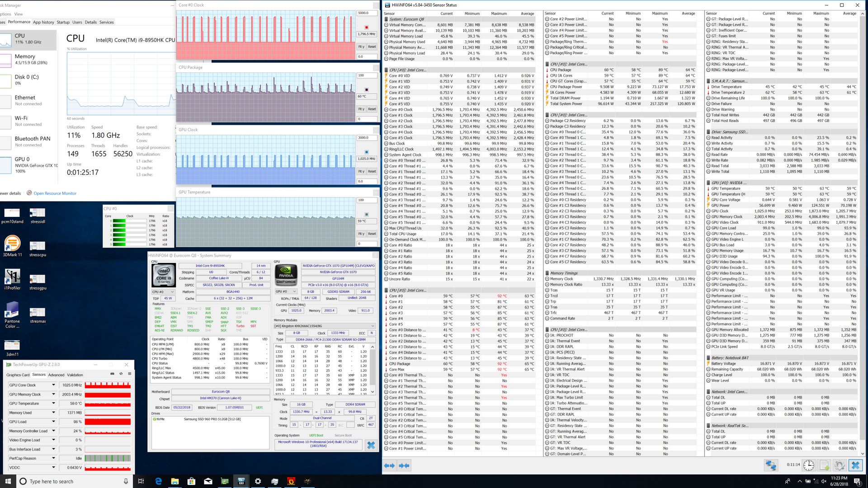Click the GPU-Z refresh icon
Viewport: 868px width, 488px height.
121,374
